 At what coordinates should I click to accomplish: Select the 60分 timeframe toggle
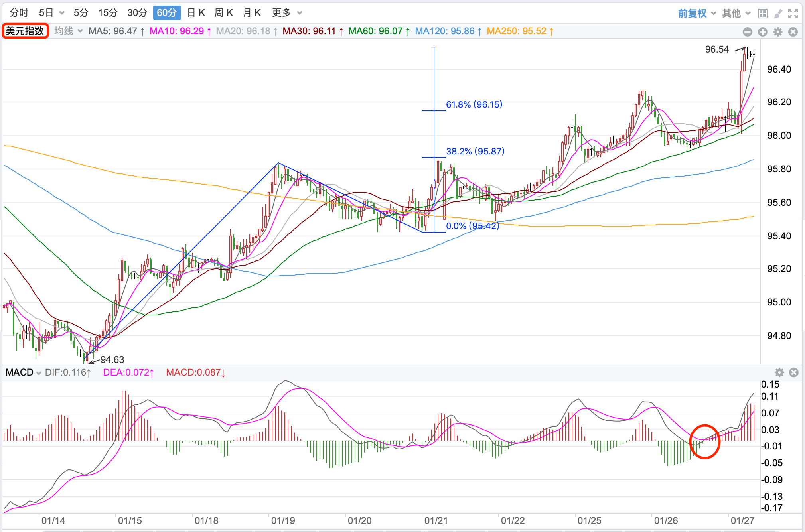(x=167, y=13)
